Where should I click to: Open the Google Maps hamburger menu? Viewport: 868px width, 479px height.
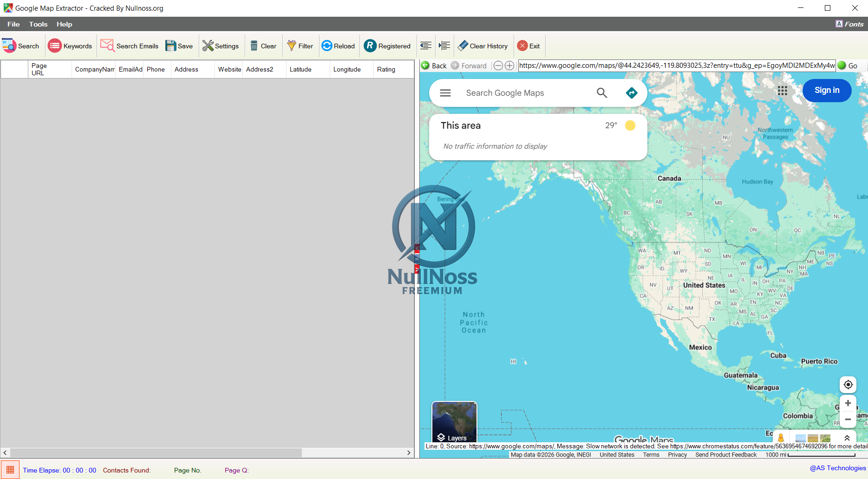click(x=445, y=93)
